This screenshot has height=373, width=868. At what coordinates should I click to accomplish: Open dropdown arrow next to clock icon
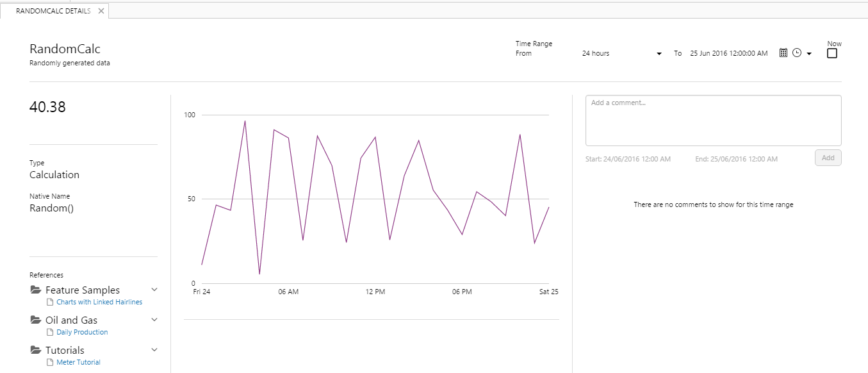coord(809,54)
